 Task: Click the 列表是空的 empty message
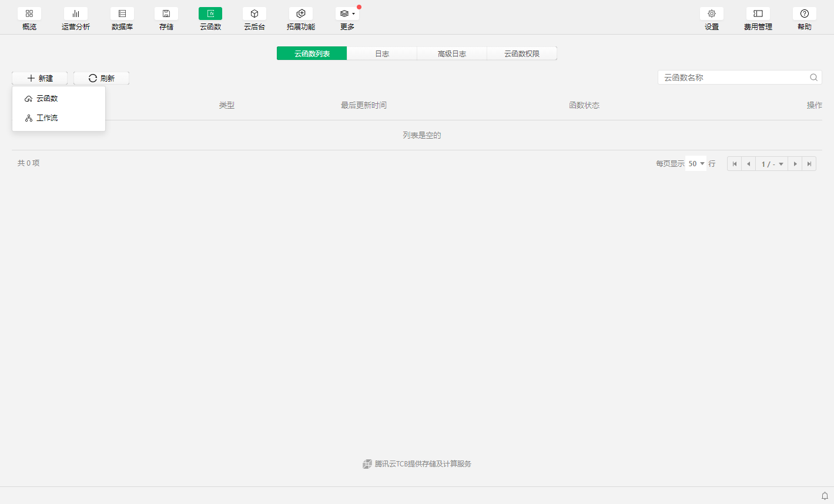(x=422, y=135)
